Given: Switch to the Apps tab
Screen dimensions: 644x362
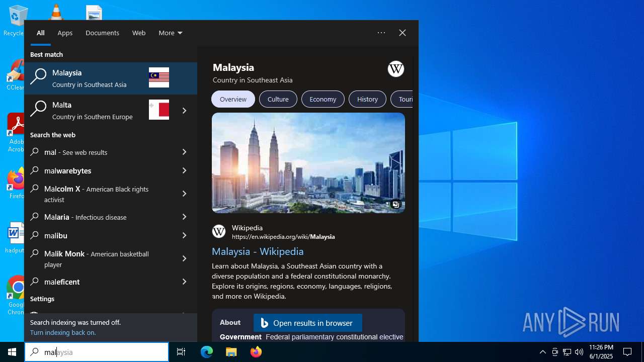Looking at the screenshot, I should (x=65, y=33).
